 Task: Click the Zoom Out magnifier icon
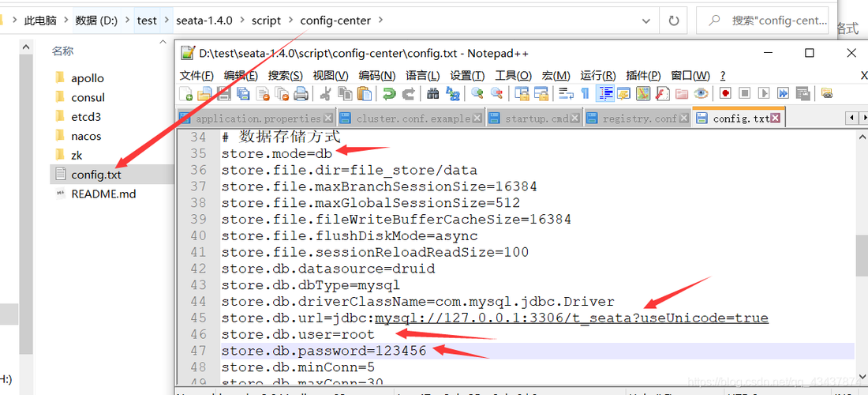pyautogui.click(x=497, y=94)
